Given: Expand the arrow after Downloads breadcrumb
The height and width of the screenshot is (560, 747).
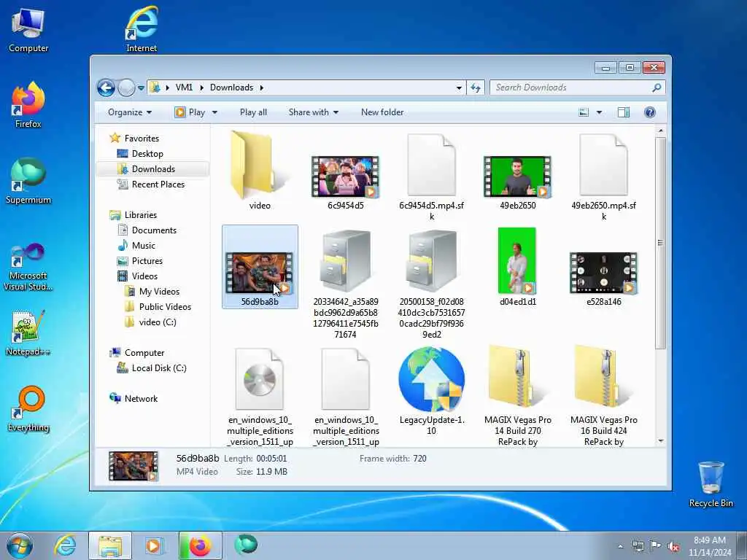Looking at the screenshot, I should [x=262, y=87].
